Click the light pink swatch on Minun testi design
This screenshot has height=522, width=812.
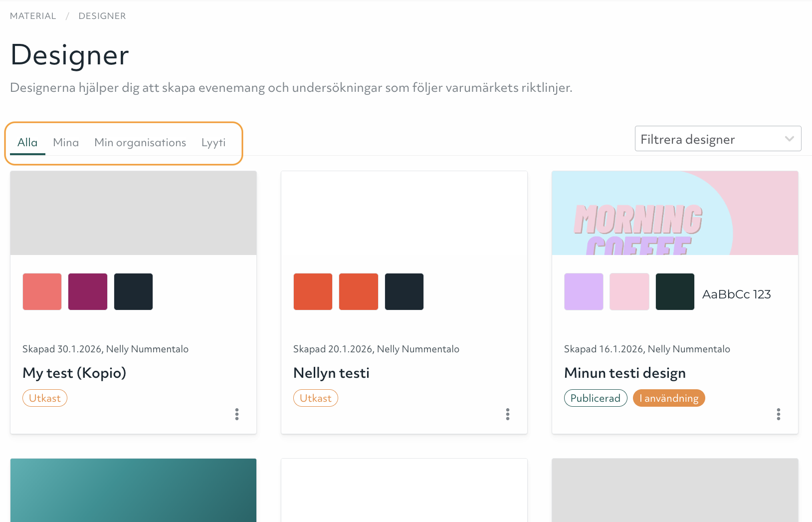point(629,292)
